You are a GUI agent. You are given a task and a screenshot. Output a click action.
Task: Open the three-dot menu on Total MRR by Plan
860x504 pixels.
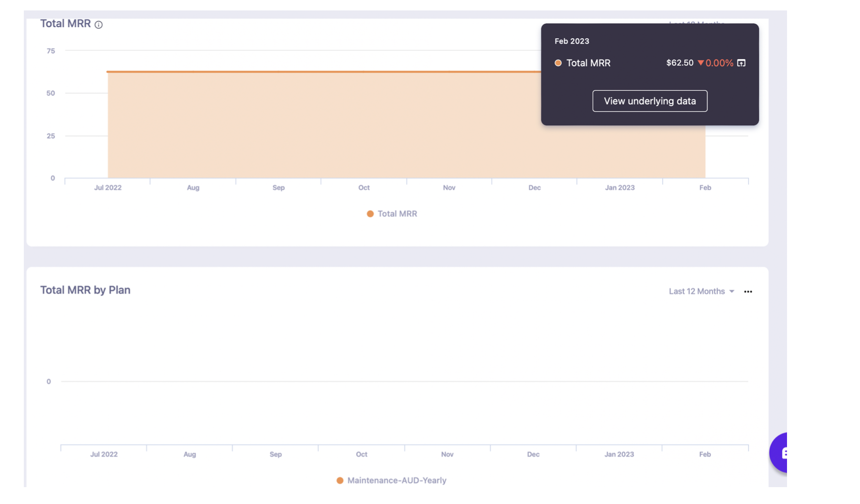pyautogui.click(x=748, y=292)
